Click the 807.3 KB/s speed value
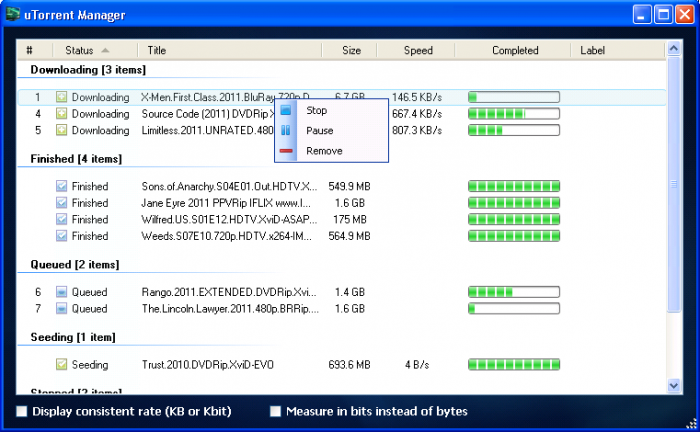Viewport: 700px width, 432px height. 417,130
